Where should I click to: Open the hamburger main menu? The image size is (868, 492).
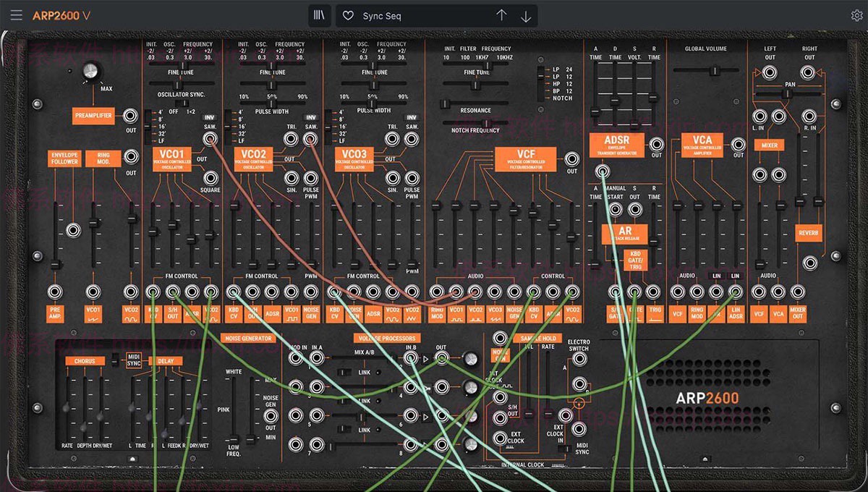(x=17, y=15)
